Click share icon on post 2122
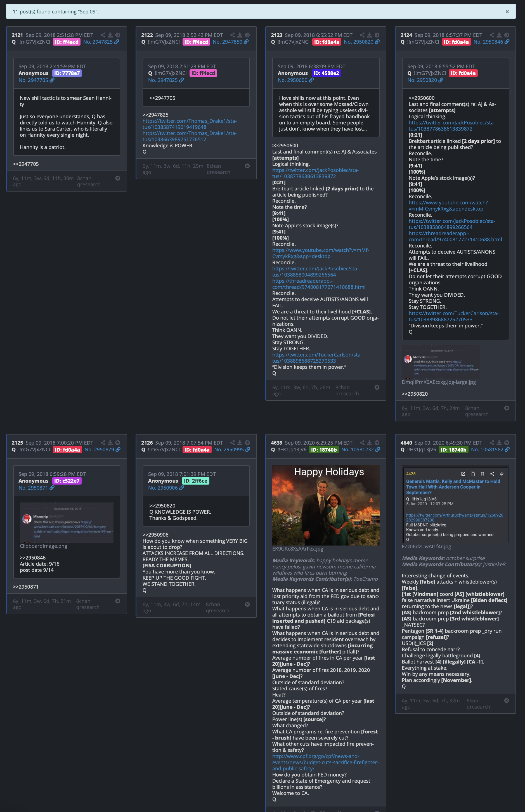 tap(233, 35)
